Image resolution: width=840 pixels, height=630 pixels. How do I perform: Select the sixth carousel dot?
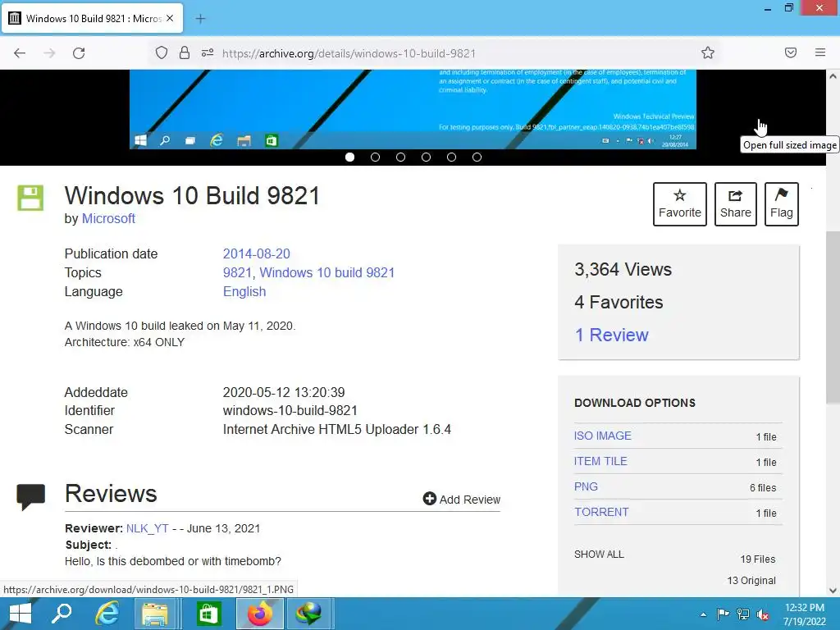(x=477, y=157)
